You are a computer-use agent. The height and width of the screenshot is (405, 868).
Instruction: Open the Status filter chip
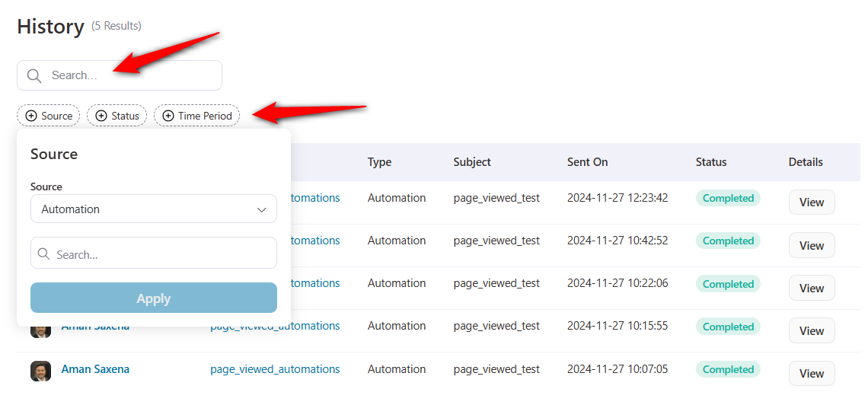[x=116, y=116]
